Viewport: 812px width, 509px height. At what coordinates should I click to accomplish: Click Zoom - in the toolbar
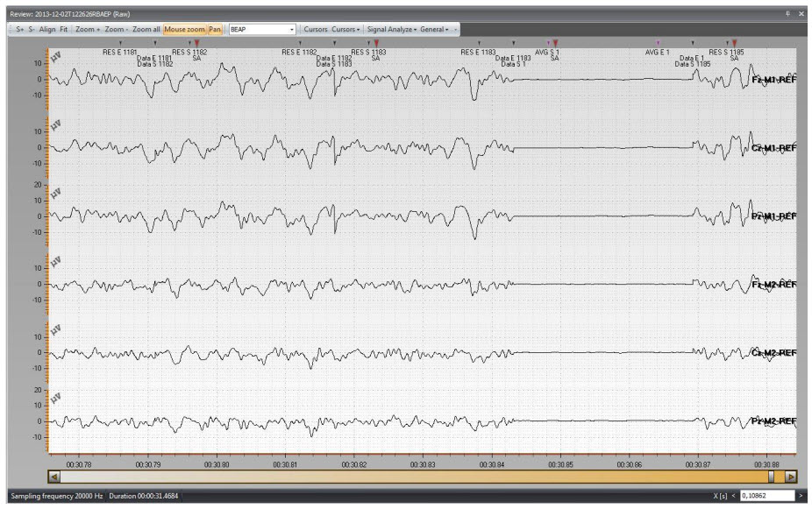[116, 30]
